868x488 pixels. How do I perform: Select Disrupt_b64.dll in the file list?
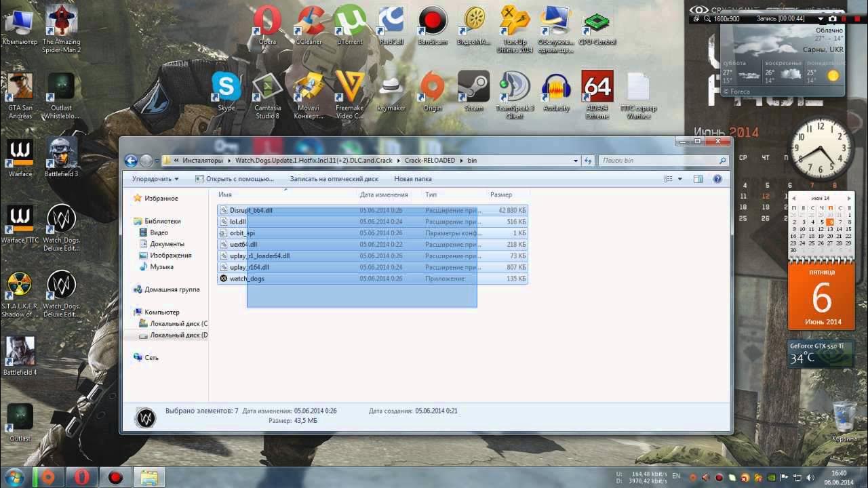click(x=372, y=210)
